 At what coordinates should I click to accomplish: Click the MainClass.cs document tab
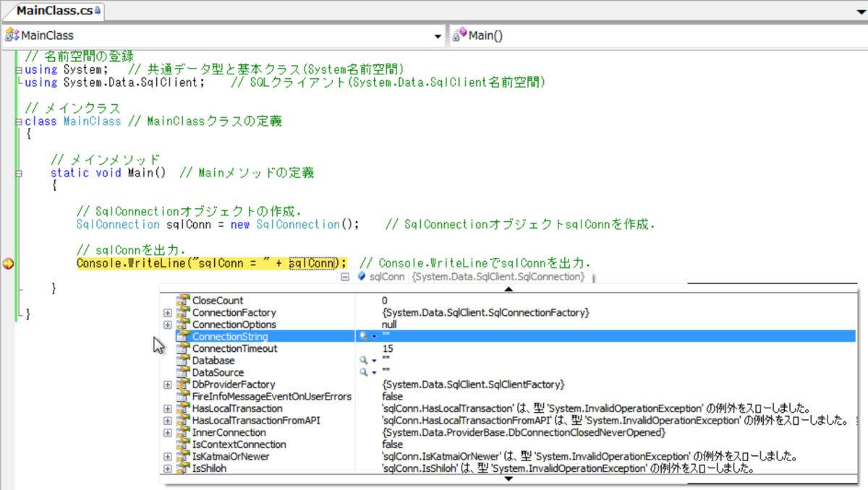point(59,11)
